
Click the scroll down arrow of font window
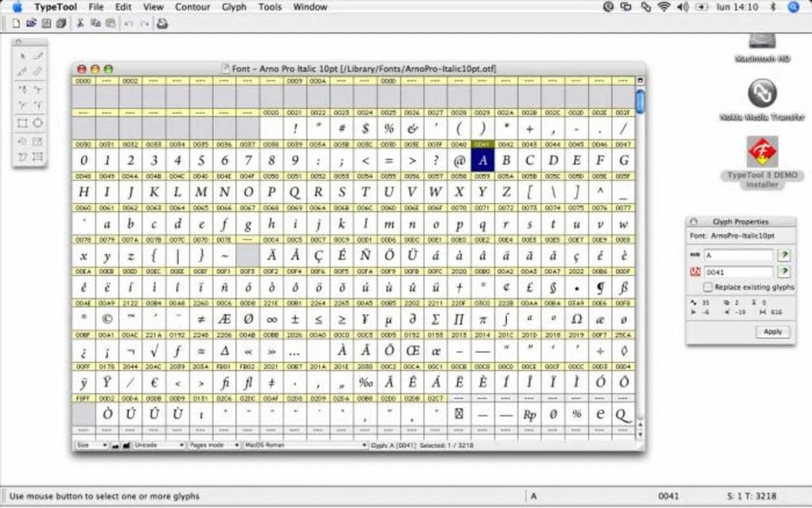click(x=640, y=435)
